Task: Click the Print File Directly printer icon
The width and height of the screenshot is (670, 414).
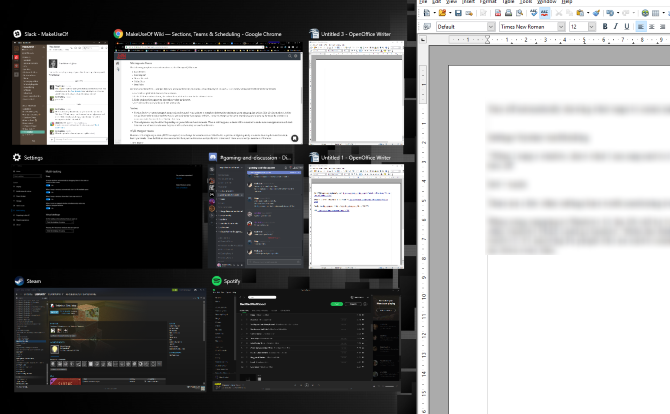Action: click(508, 13)
